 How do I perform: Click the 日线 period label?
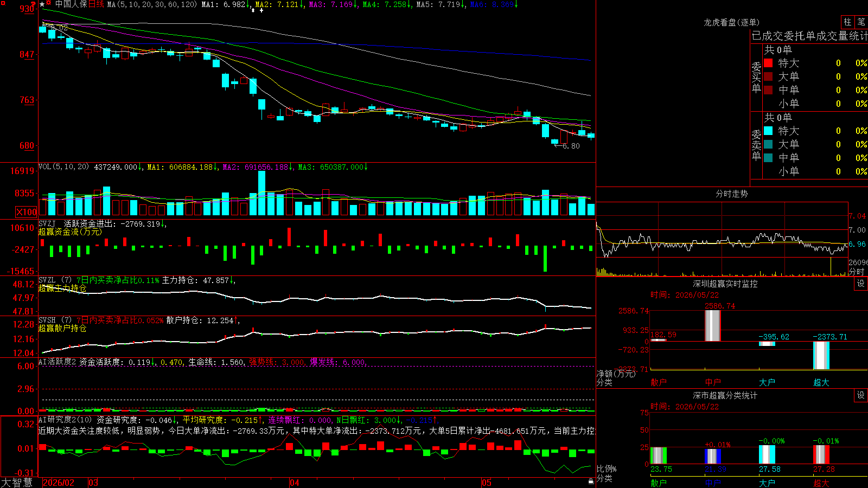[x=96, y=4]
